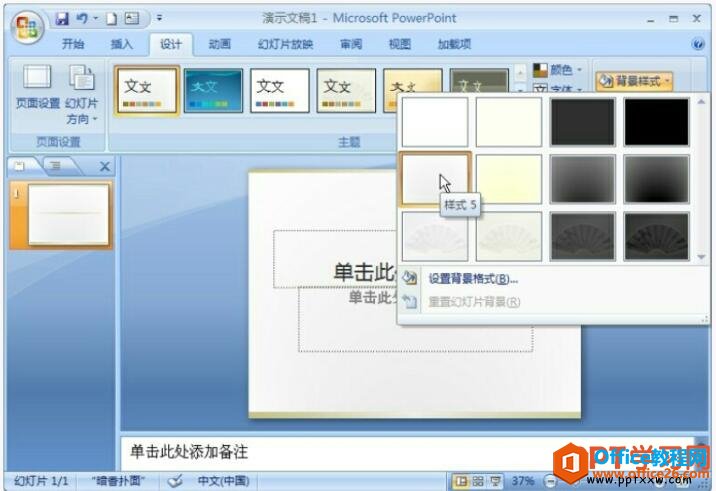Select the plain white background style
This screenshot has width=716, height=491.
click(435, 122)
